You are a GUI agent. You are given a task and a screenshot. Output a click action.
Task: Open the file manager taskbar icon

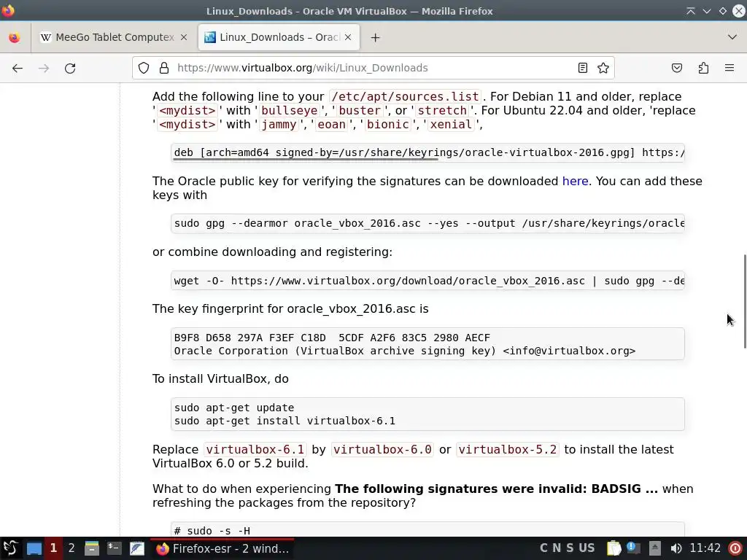[x=91, y=548]
